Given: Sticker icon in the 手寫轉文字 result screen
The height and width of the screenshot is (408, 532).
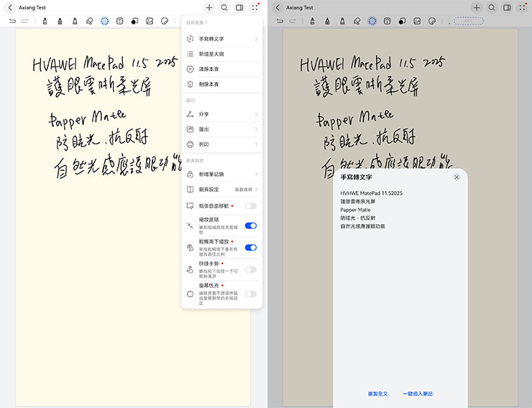Looking at the screenshot, I should click(x=432, y=21).
